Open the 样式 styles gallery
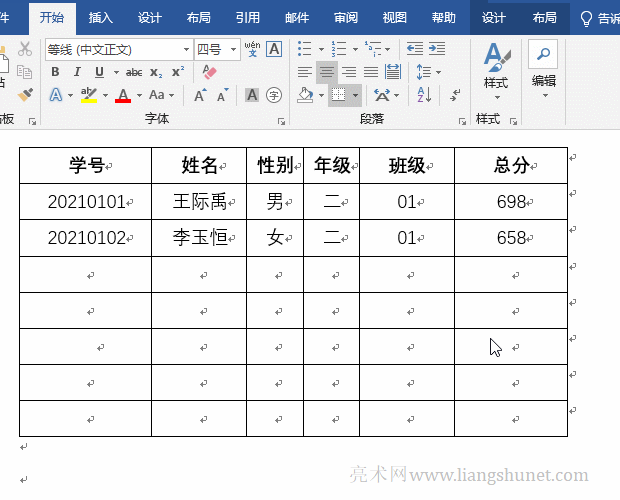Screen dimensions: 620x500 (496, 71)
